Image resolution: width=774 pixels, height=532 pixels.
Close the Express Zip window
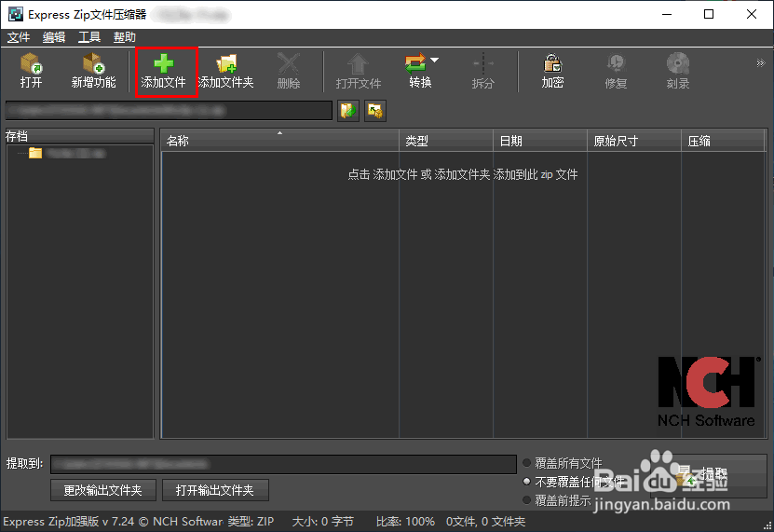[752, 14]
